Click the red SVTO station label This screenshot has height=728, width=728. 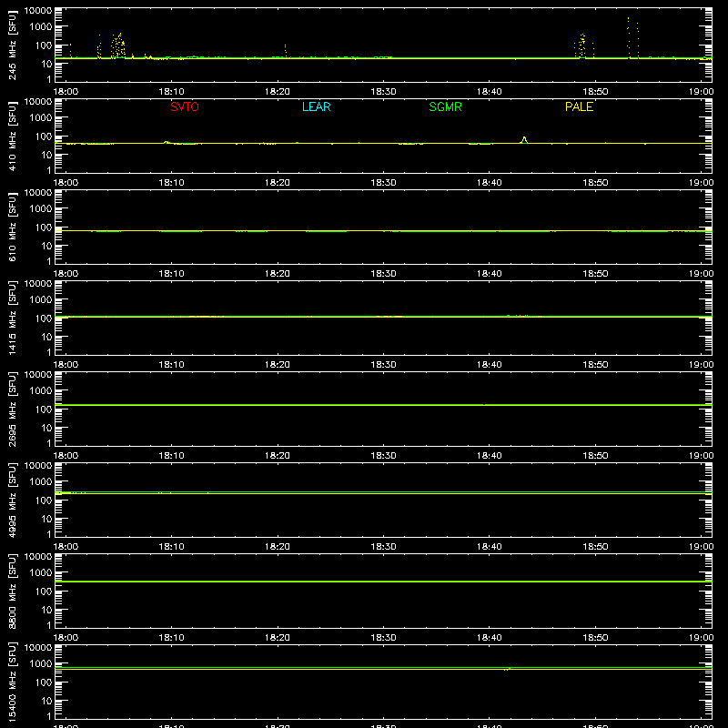coord(185,106)
